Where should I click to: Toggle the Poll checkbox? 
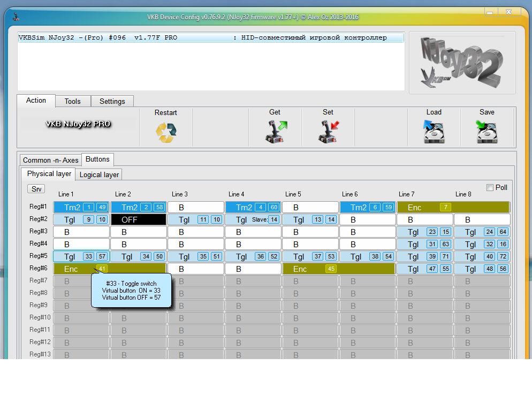(x=490, y=188)
